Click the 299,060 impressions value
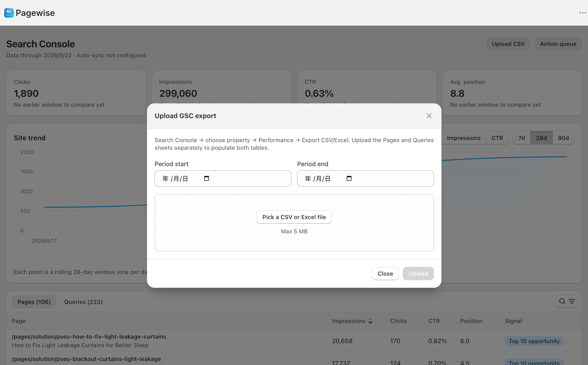Screen dimensions: 588x365 [x=178, y=93]
